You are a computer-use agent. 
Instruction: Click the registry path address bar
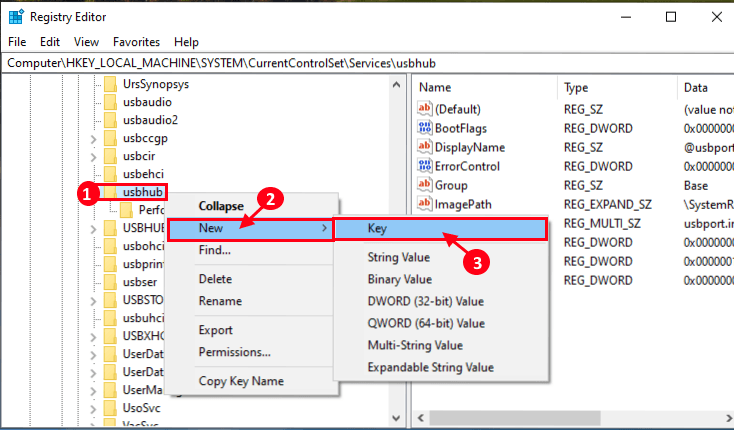pyautogui.click(x=367, y=63)
